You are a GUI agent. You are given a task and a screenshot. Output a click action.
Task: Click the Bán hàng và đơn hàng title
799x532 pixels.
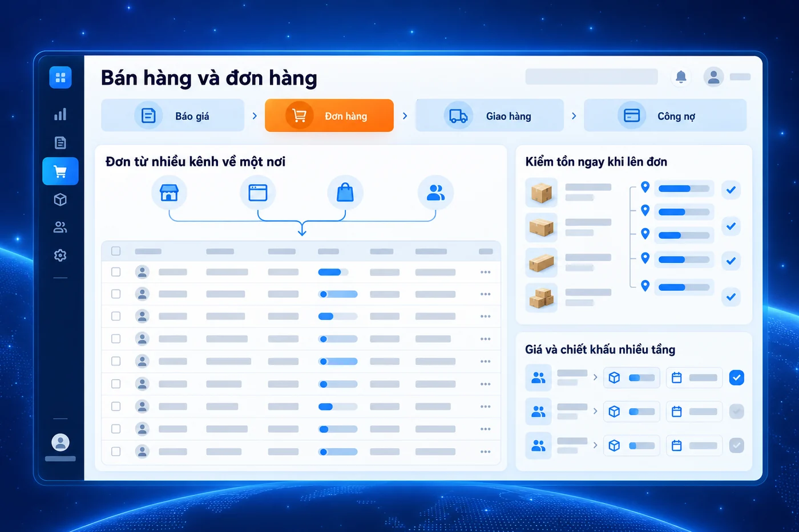tap(209, 78)
